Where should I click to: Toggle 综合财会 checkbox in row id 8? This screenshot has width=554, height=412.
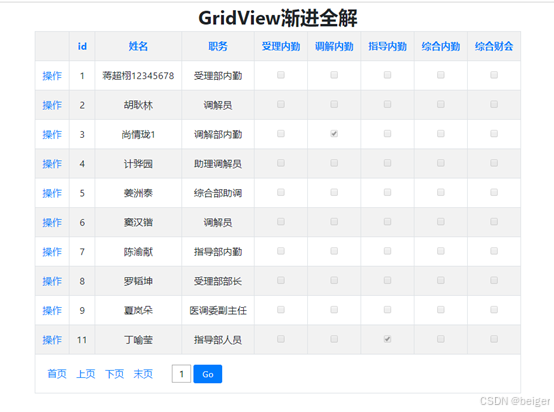[494, 280]
